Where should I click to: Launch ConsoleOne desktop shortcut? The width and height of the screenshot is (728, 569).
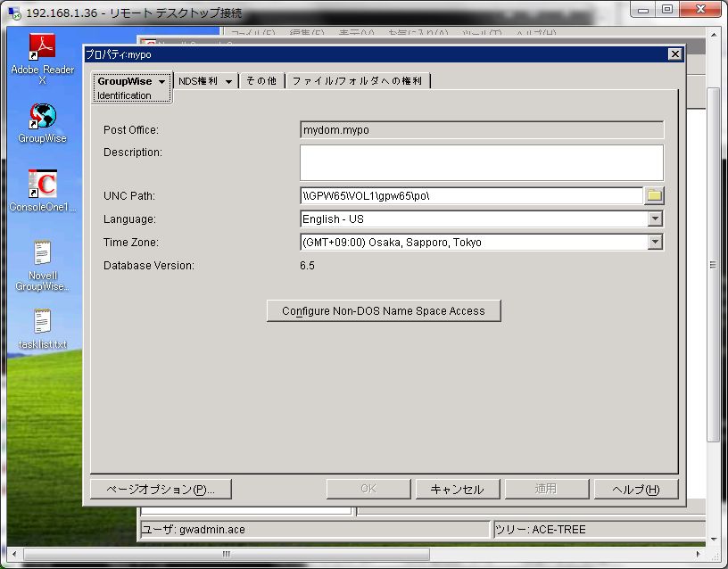[42, 191]
